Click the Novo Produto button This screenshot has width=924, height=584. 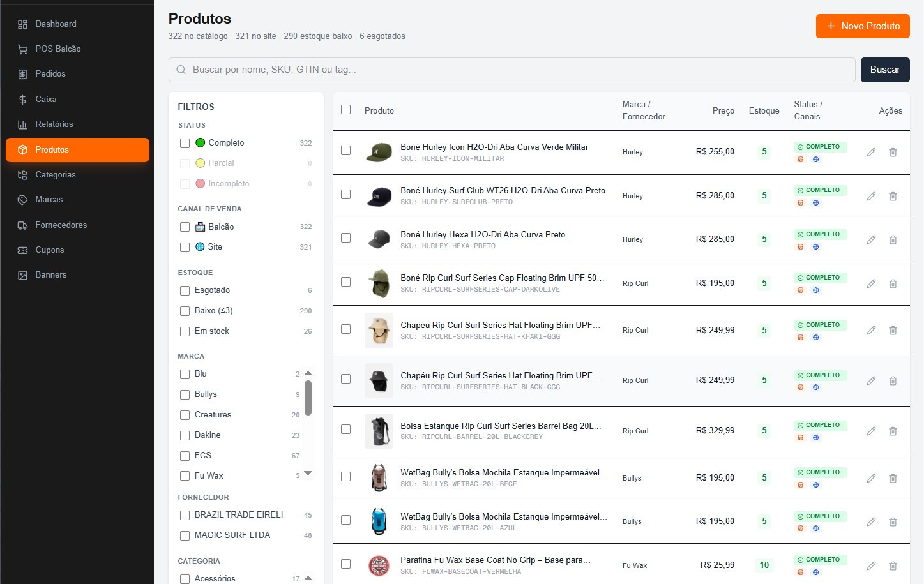[x=863, y=26]
